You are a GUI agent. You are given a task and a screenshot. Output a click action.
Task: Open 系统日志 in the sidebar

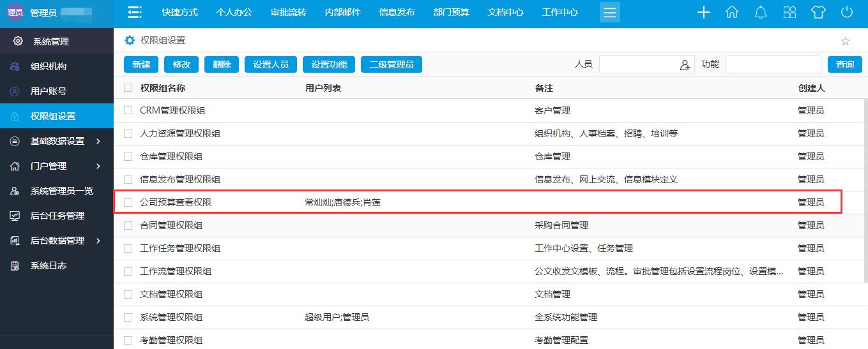click(49, 265)
